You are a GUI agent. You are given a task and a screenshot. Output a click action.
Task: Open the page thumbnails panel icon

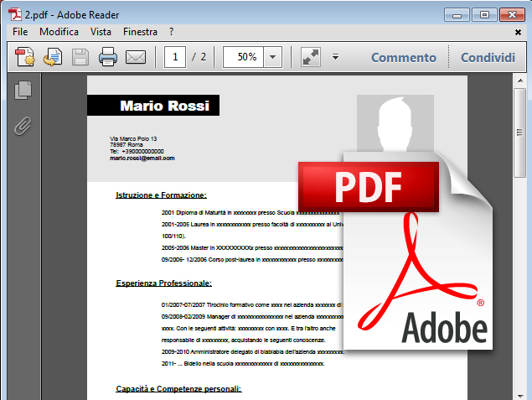(23, 90)
